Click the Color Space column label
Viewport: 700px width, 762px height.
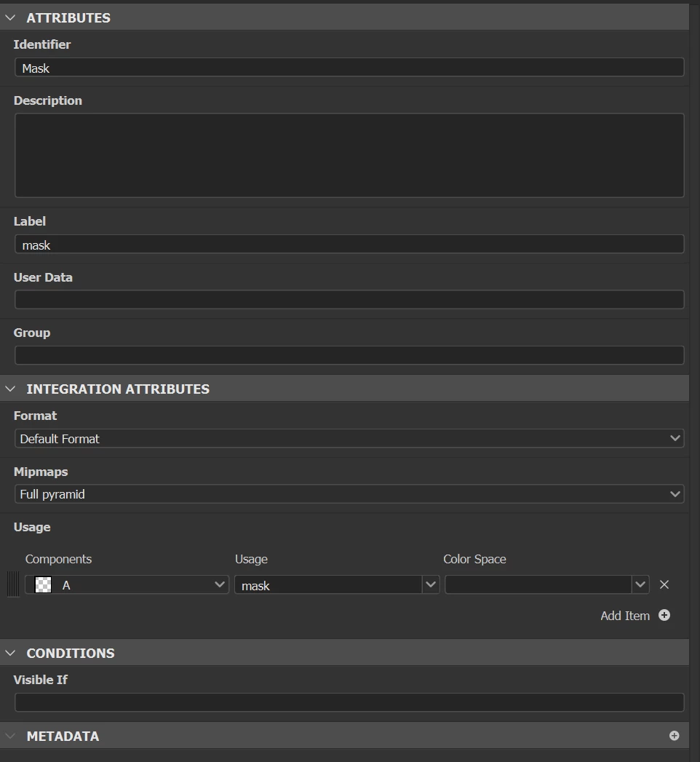pyautogui.click(x=474, y=560)
